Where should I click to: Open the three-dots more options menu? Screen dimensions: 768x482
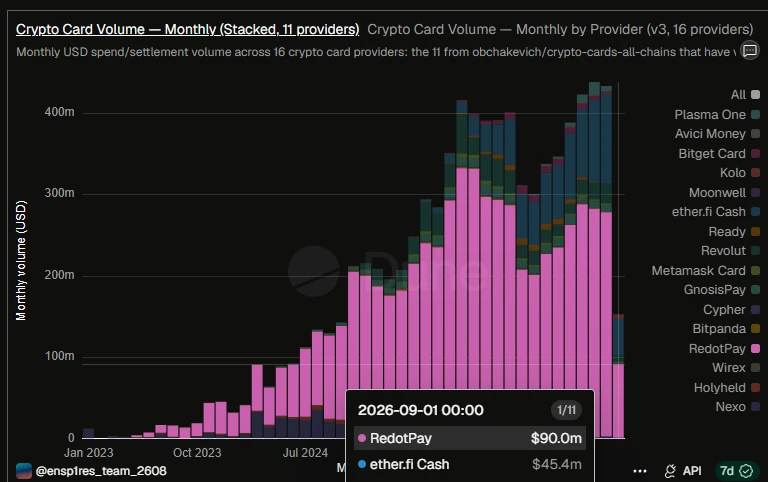[x=640, y=471]
